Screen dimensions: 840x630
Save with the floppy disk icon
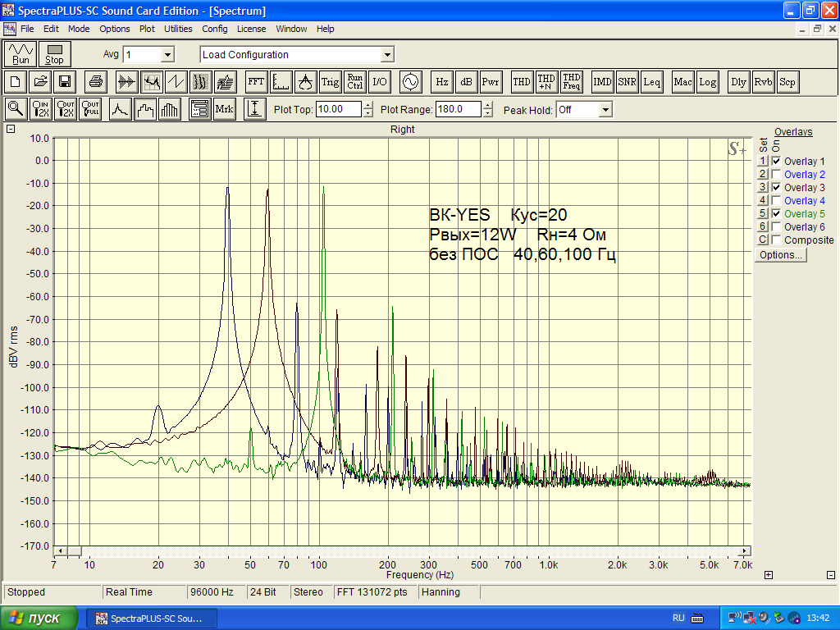click(65, 82)
